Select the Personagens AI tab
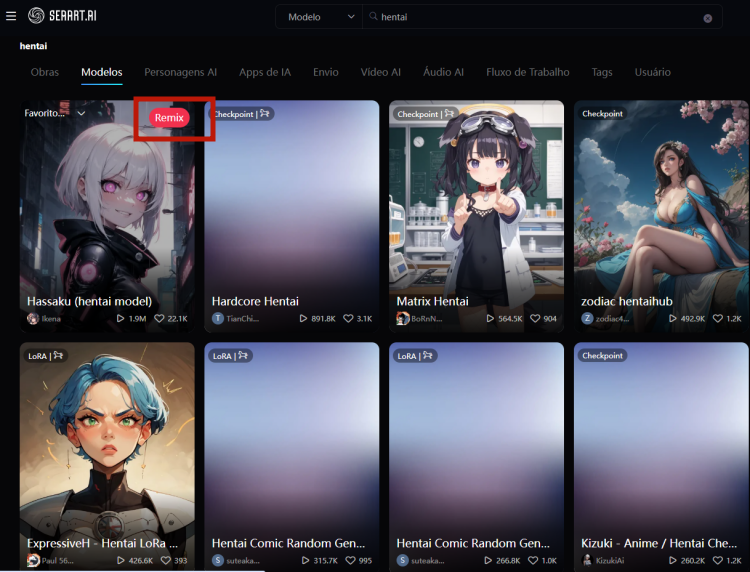Image resolution: width=750 pixels, height=572 pixels. tap(180, 72)
